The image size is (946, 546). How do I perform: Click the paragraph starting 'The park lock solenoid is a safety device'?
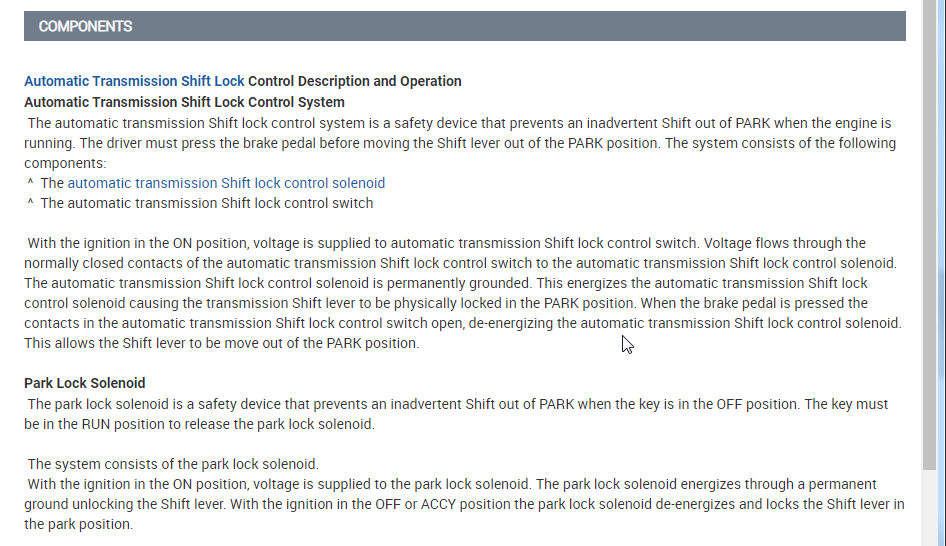458,404
